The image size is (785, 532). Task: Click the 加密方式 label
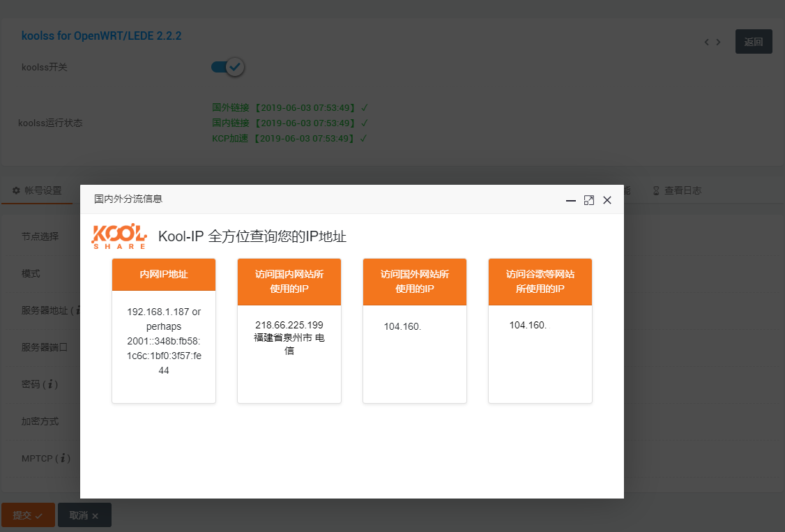pyautogui.click(x=40, y=421)
